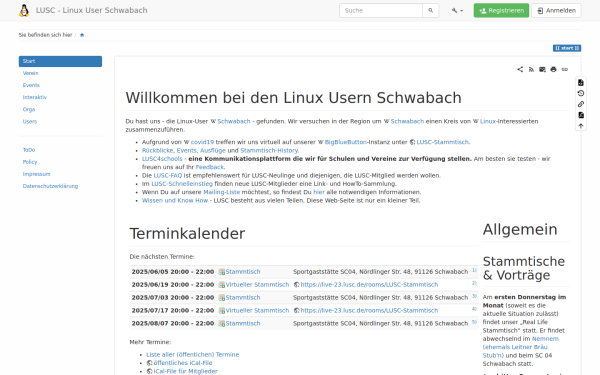Click the backlinks icon in side toolbar
The image size is (600, 375).
click(580, 104)
